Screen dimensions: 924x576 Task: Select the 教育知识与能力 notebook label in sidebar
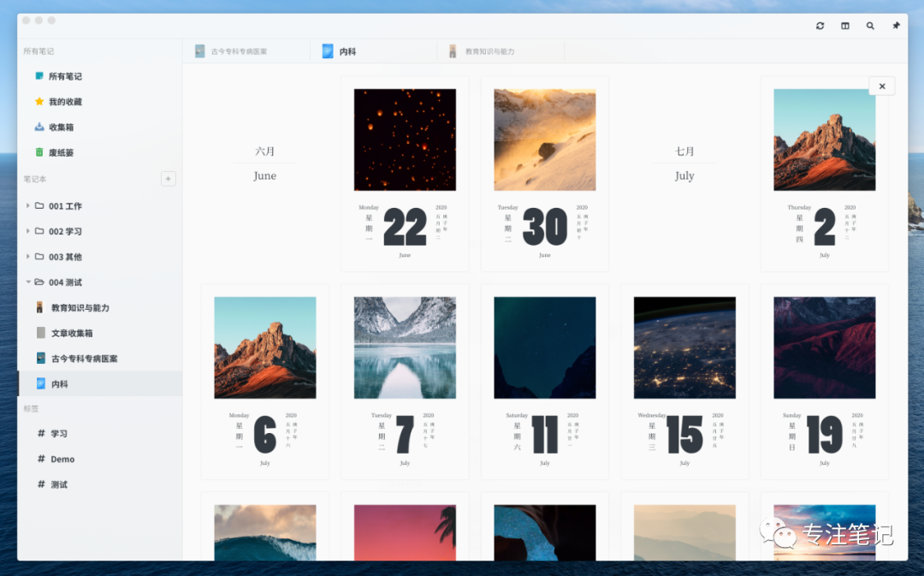80,308
